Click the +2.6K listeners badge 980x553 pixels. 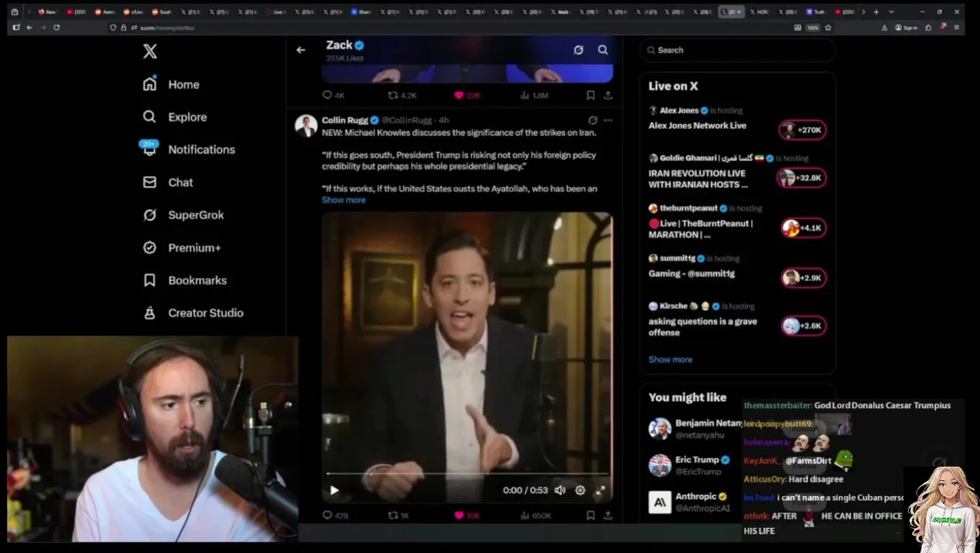coord(803,326)
